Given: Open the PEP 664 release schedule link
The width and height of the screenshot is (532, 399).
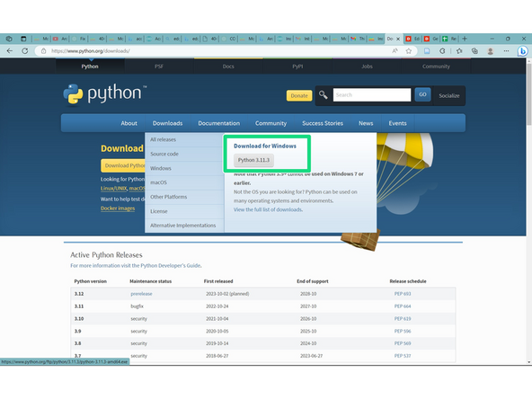Looking at the screenshot, I should click(403, 306).
